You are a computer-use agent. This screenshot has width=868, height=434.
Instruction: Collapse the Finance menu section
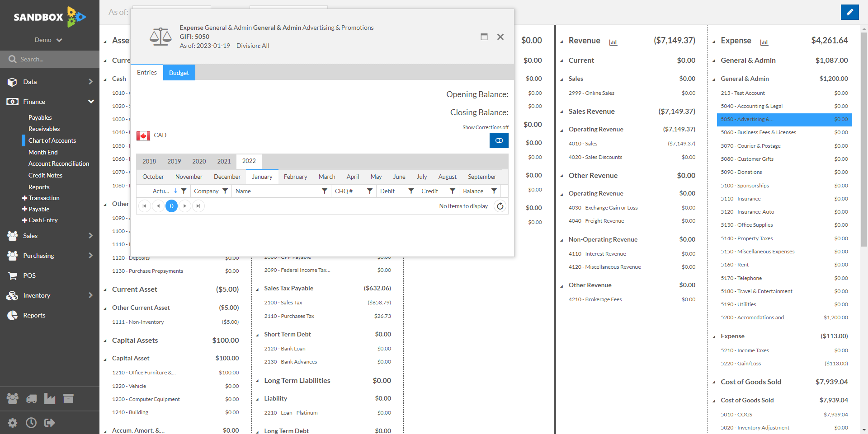(91, 102)
